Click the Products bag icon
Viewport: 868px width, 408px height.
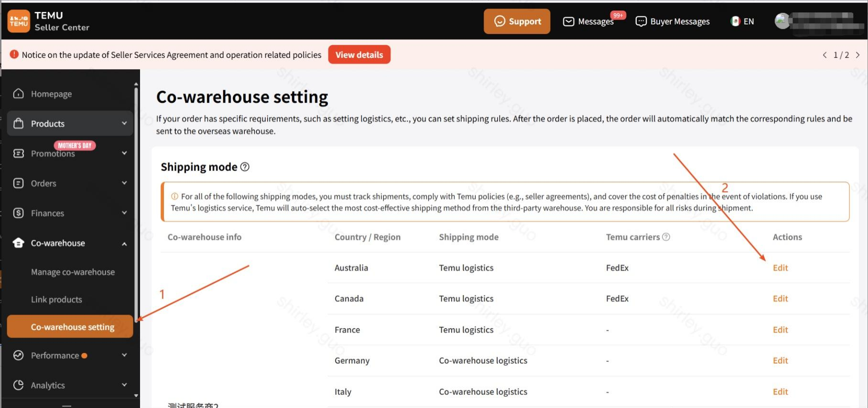click(x=19, y=123)
